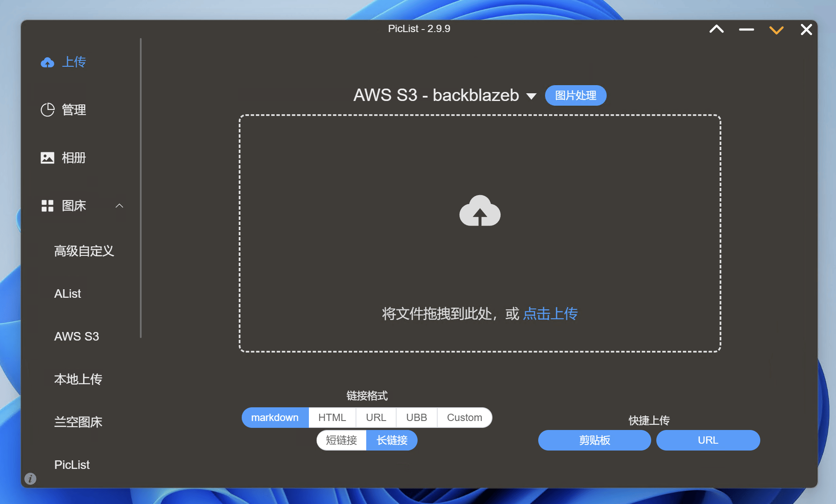
Task: Open the 兰空图床 menu entry
Action: (x=78, y=422)
